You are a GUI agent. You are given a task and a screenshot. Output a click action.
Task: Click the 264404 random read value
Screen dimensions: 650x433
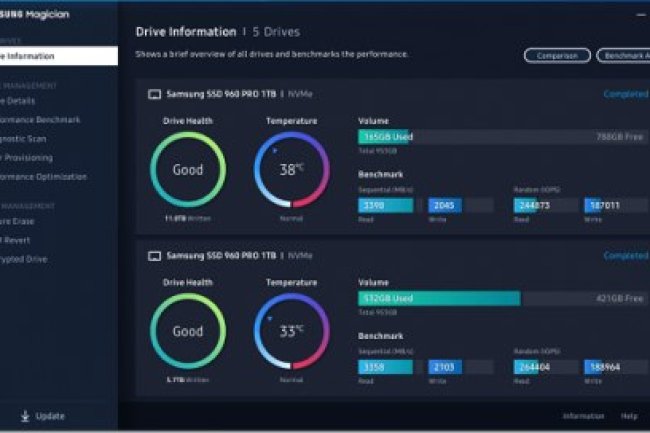(x=535, y=367)
